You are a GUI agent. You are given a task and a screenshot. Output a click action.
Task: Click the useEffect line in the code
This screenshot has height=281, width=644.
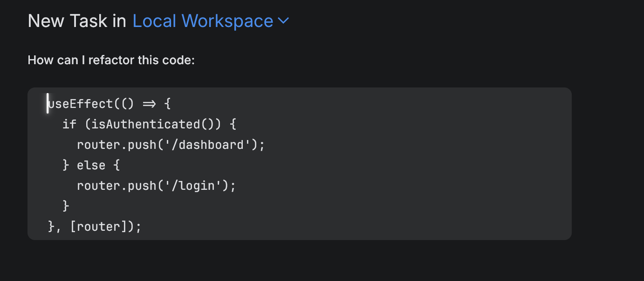[107, 103]
